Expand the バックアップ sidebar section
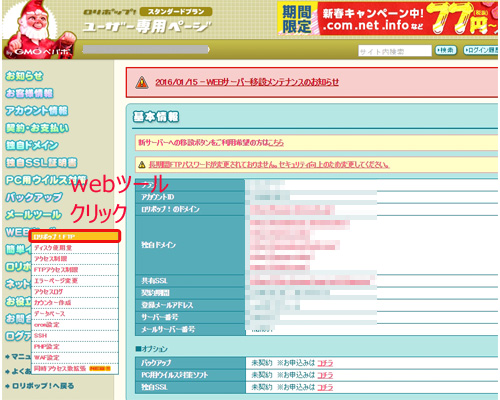The width and height of the screenshot is (500, 400). 34,197
